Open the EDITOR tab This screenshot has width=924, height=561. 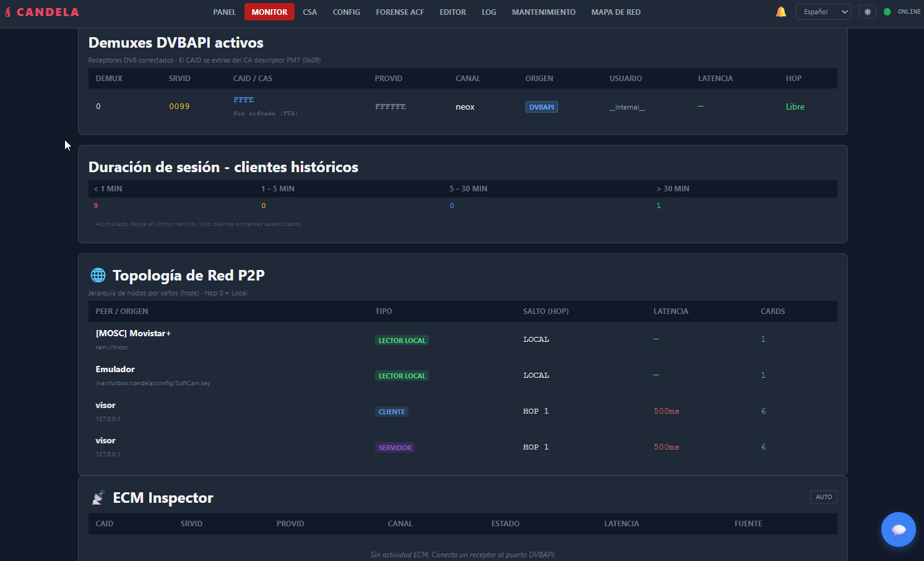pos(453,12)
